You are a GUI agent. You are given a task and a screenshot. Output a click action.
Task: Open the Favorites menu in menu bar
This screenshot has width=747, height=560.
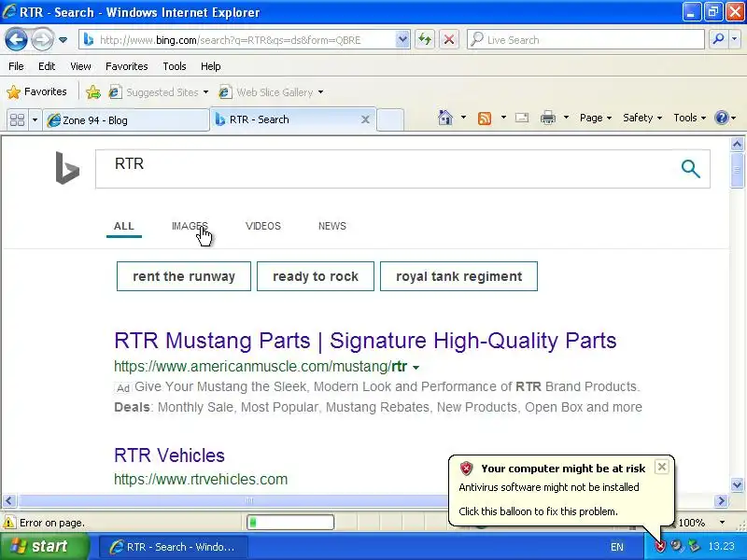point(127,66)
